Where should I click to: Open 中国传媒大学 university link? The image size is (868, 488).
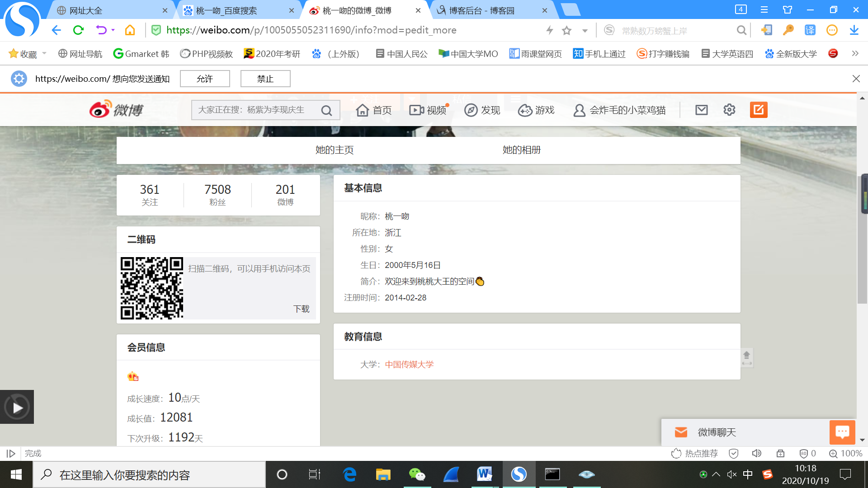(409, 365)
